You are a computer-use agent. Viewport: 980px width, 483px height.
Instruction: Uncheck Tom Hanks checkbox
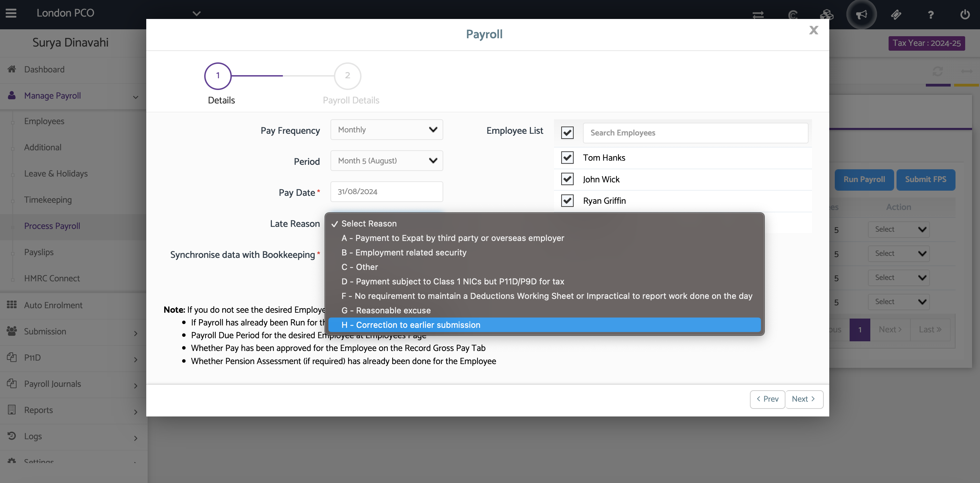(567, 158)
